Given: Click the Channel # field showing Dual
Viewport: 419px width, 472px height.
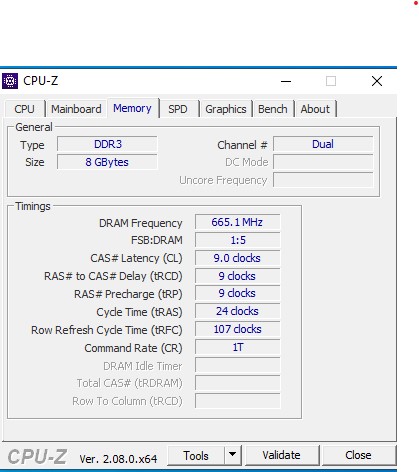Looking at the screenshot, I should pos(323,144).
